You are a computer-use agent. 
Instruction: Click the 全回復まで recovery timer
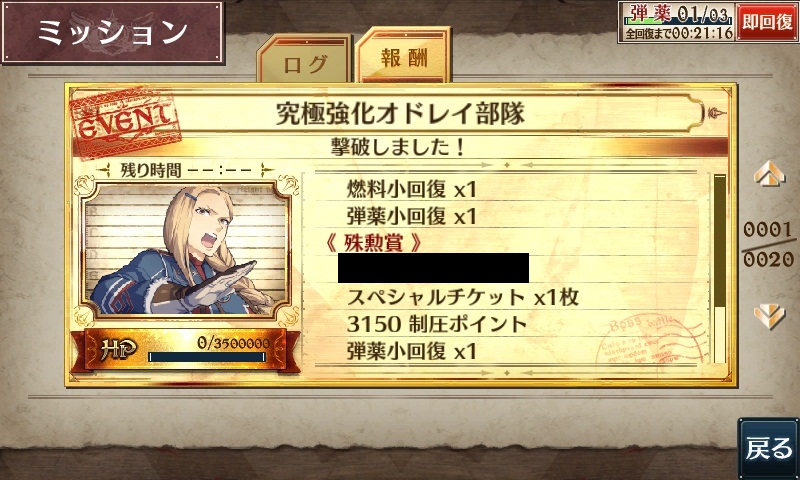click(678, 33)
